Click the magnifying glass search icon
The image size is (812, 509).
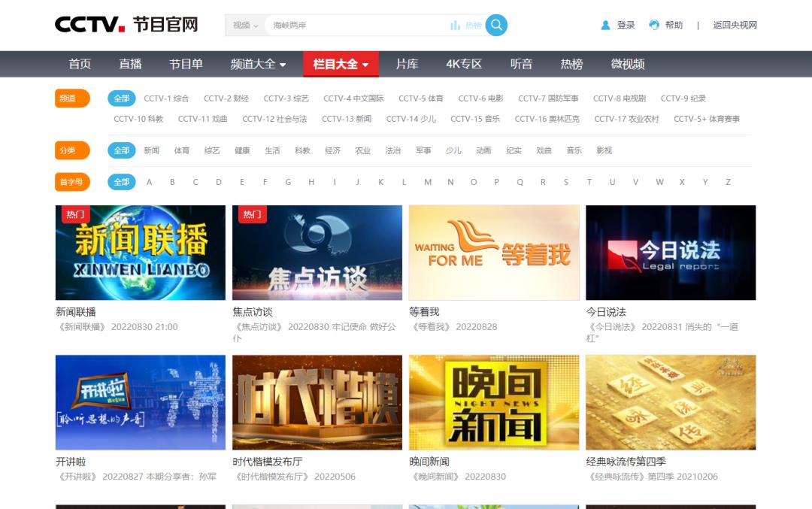click(x=495, y=25)
